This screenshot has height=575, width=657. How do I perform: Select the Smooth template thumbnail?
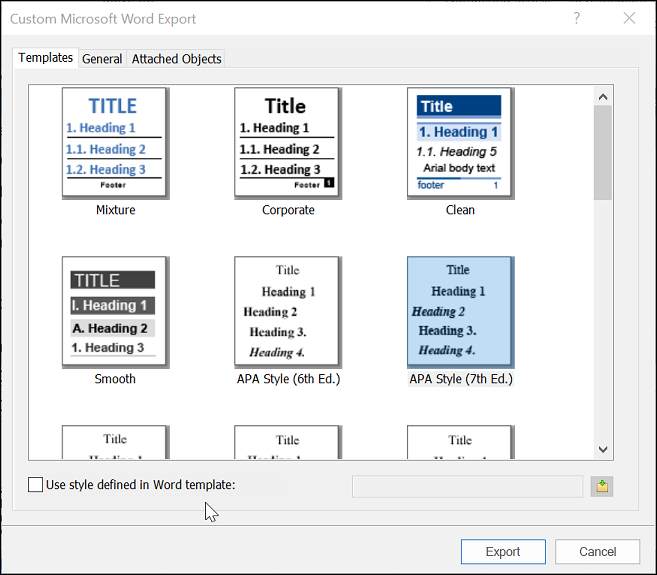pyautogui.click(x=115, y=310)
